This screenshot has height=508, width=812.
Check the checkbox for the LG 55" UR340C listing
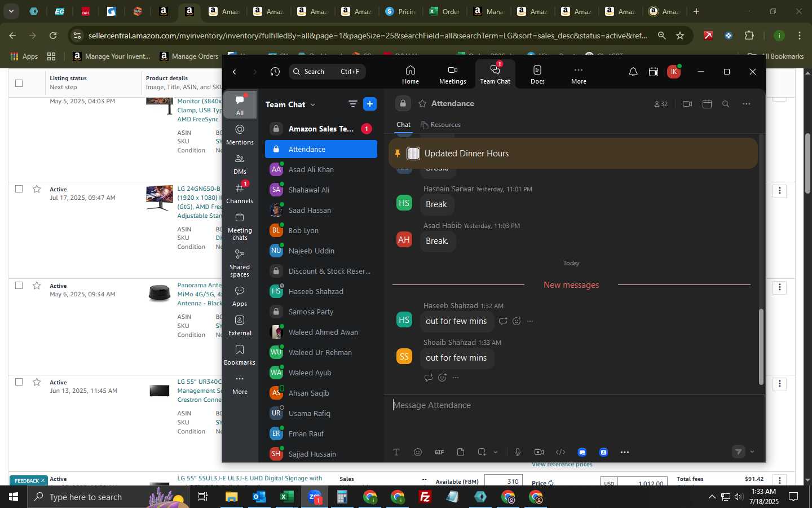click(x=19, y=382)
